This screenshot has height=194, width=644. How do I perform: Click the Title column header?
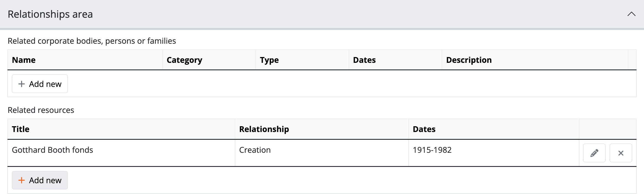click(x=21, y=129)
